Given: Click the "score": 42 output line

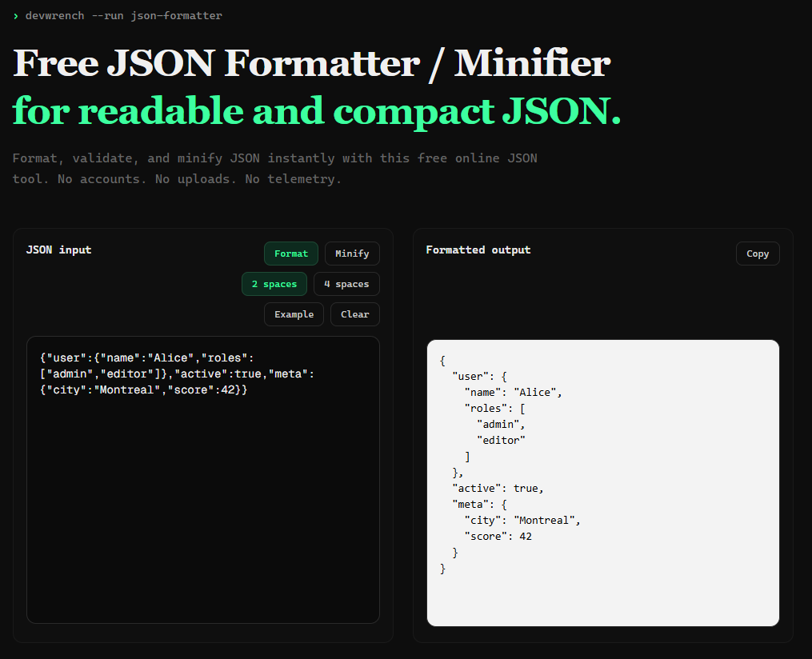Looking at the screenshot, I should pyautogui.click(x=498, y=537).
